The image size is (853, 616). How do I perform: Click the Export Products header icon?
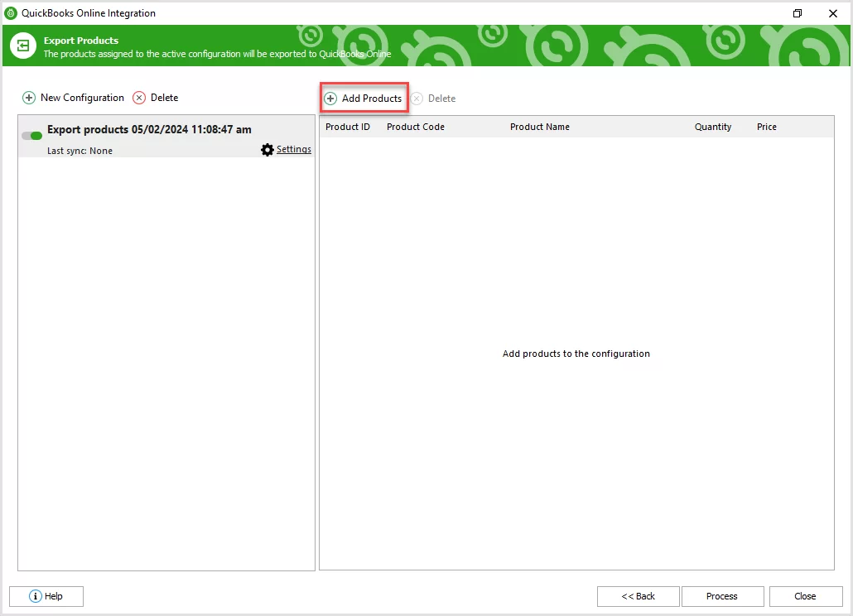pos(22,46)
